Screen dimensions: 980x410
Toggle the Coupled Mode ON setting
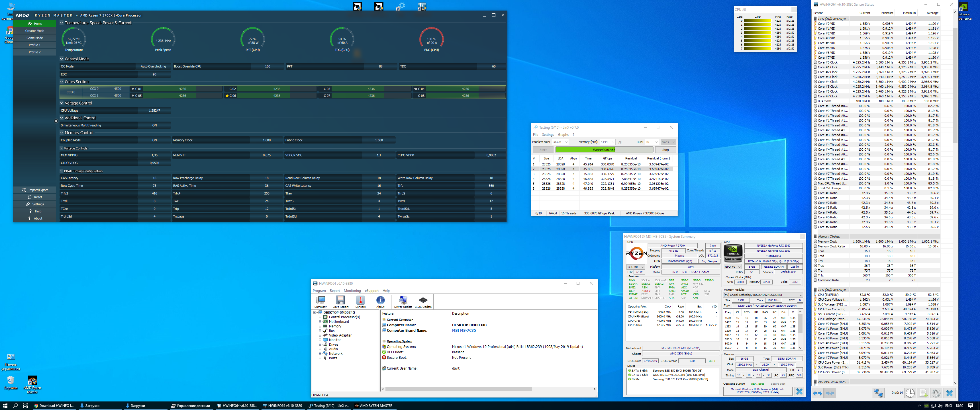pyautogui.click(x=154, y=140)
